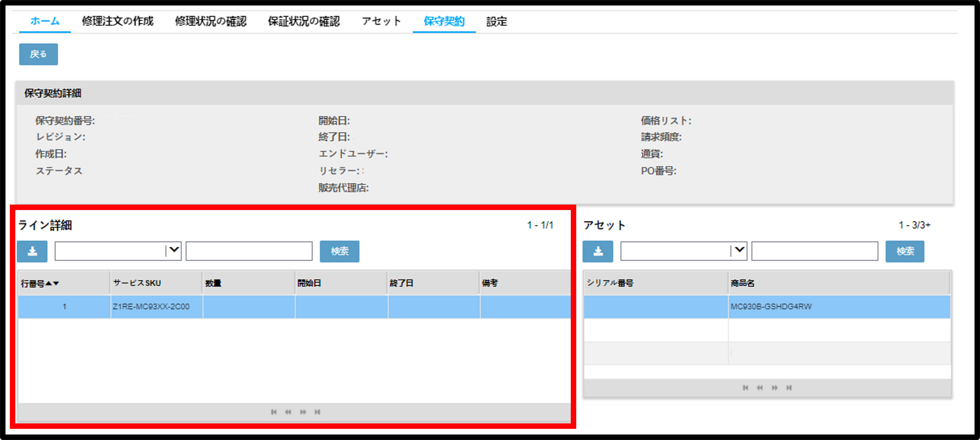Sort by 行番号 column header
This screenshot has width=980, height=440.
[x=40, y=283]
